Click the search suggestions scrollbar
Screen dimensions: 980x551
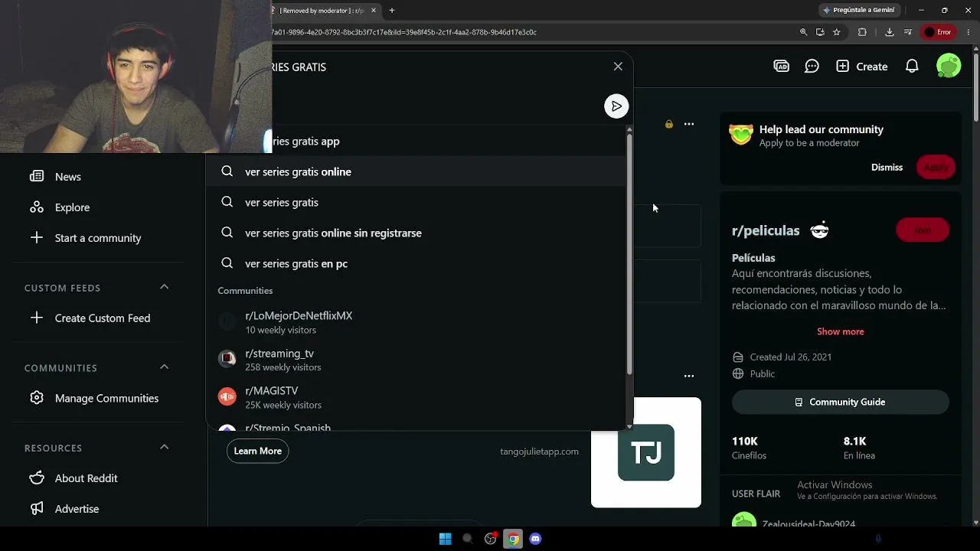point(629,253)
